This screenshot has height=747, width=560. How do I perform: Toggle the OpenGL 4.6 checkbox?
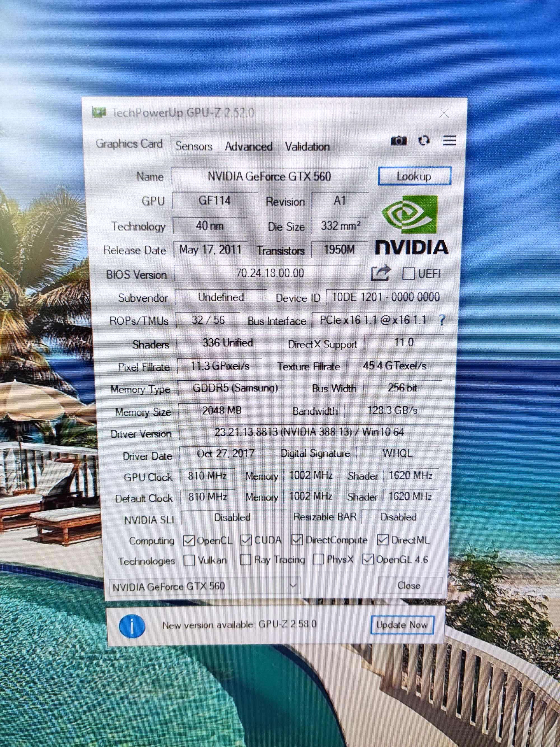click(x=368, y=560)
